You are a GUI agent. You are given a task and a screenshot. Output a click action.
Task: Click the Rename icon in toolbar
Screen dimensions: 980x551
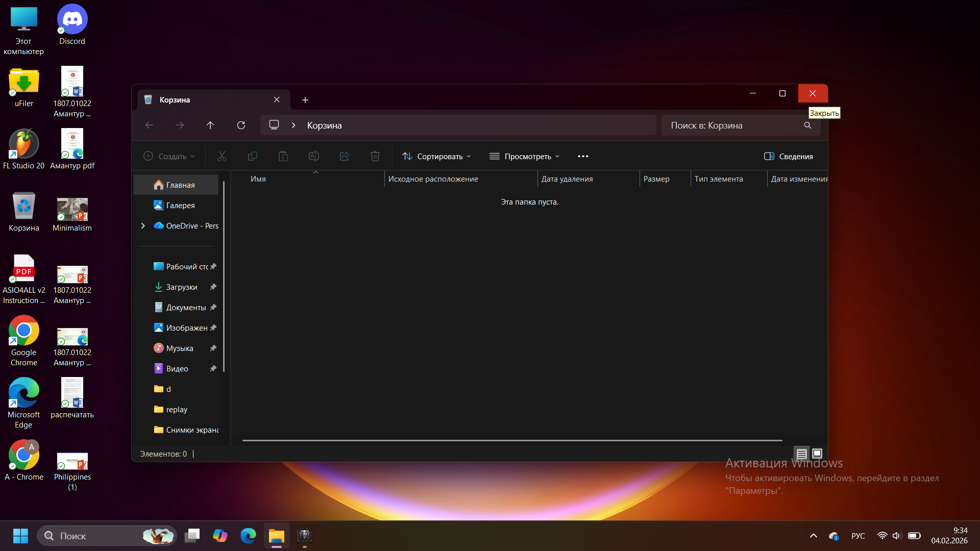tap(314, 157)
